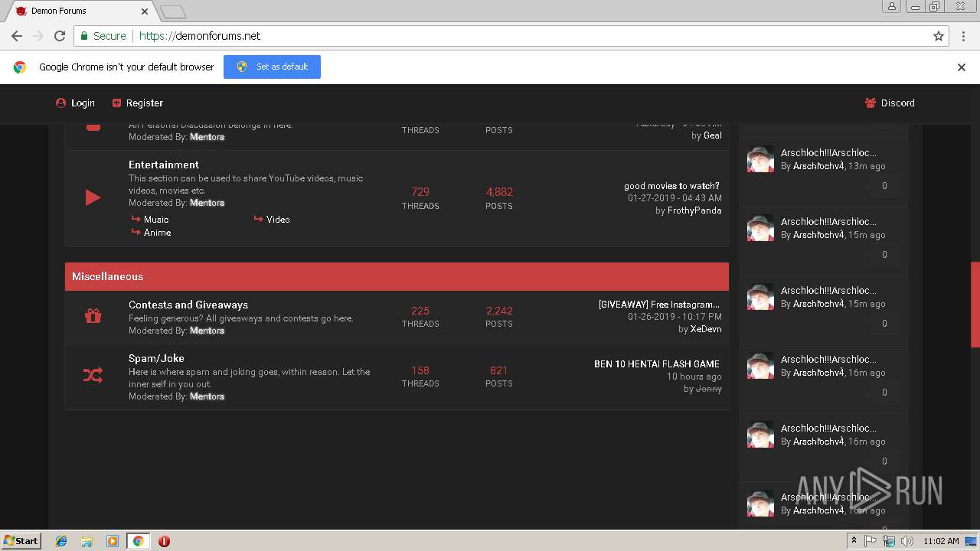Click 2,242 posts count for Contests and Giveaways

(499, 311)
